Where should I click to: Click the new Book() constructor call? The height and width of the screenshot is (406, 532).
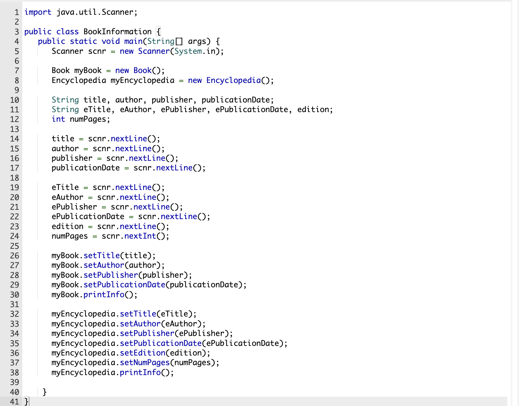[x=140, y=70]
